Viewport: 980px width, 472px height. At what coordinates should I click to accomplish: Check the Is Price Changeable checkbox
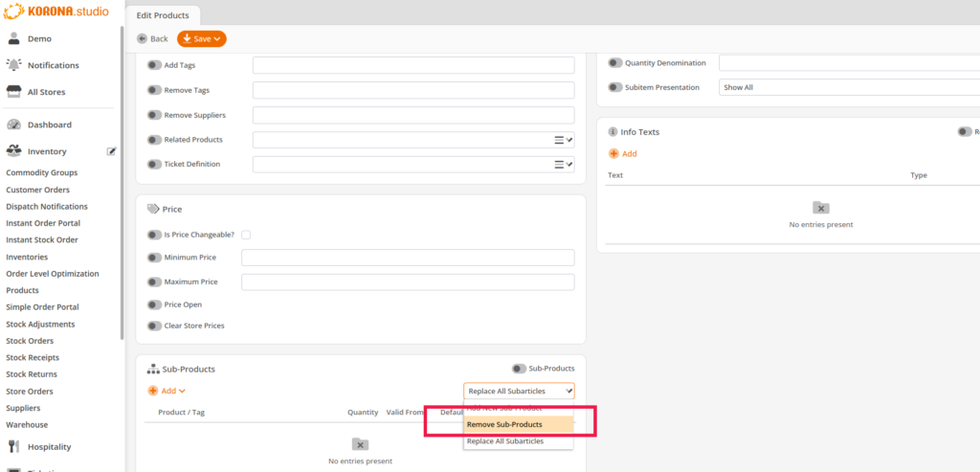pyautogui.click(x=246, y=236)
